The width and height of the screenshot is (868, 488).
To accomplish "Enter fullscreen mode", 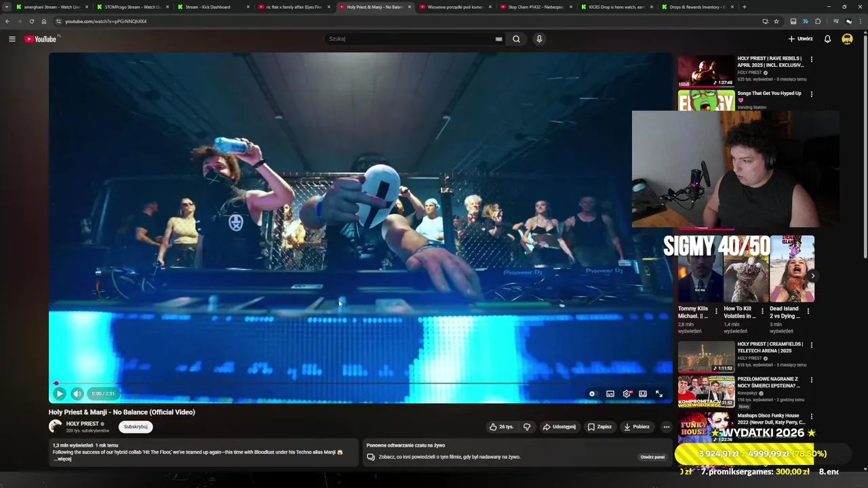I will (x=659, y=394).
